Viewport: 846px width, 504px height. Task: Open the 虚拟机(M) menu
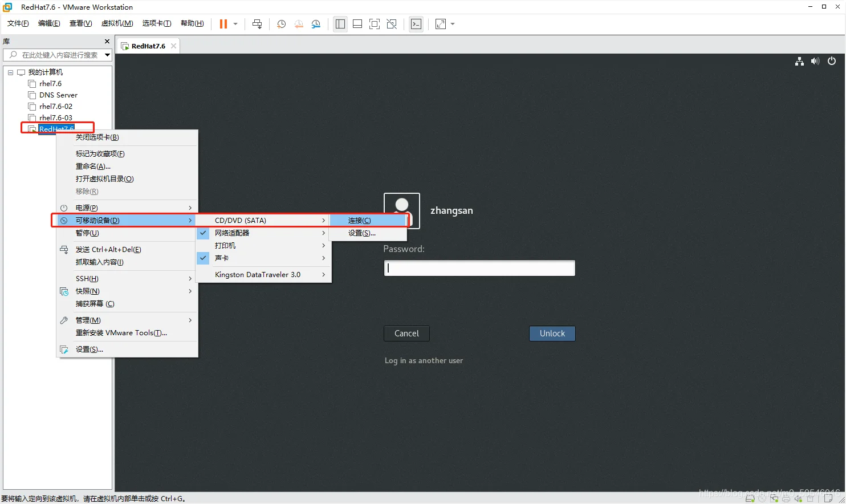point(117,23)
